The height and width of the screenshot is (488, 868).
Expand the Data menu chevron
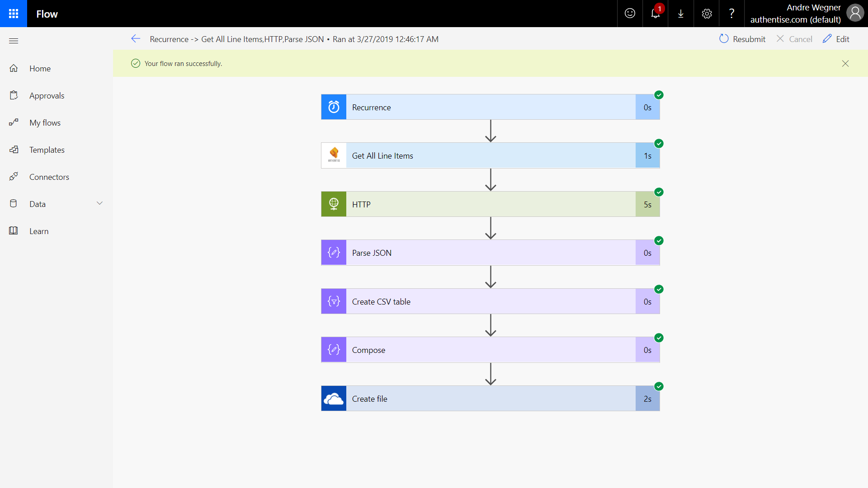[99, 203]
